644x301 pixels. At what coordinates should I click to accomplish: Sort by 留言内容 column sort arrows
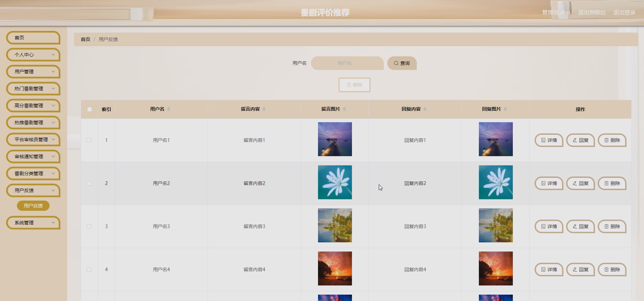(264, 109)
